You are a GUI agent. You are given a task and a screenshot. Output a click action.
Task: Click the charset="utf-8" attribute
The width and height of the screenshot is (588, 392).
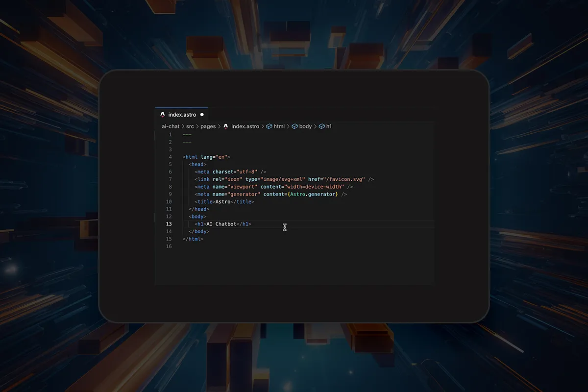tap(235, 172)
